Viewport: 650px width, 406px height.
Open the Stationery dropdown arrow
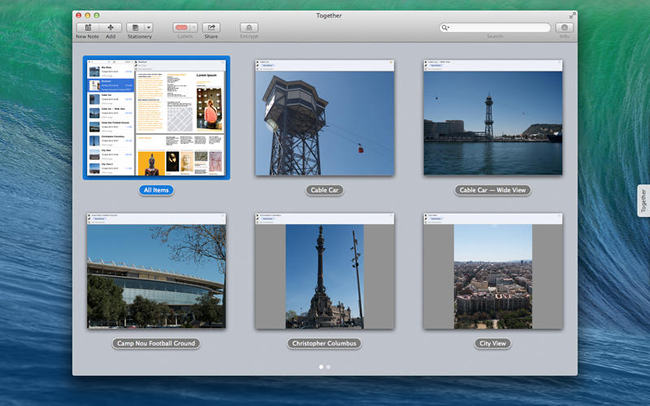point(148,27)
